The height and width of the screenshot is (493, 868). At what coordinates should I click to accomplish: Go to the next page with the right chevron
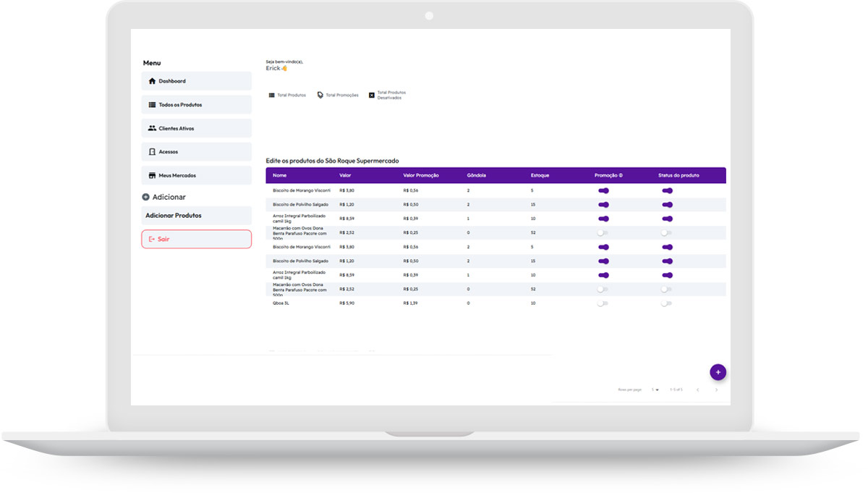716,389
